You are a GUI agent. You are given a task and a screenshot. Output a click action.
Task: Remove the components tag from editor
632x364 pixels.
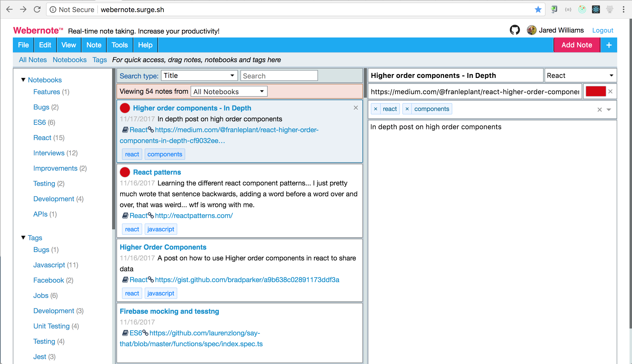click(407, 109)
